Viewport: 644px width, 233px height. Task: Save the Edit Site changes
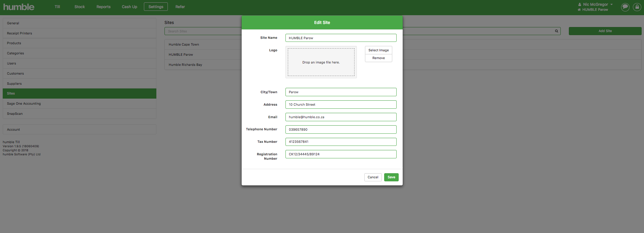[391, 177]
